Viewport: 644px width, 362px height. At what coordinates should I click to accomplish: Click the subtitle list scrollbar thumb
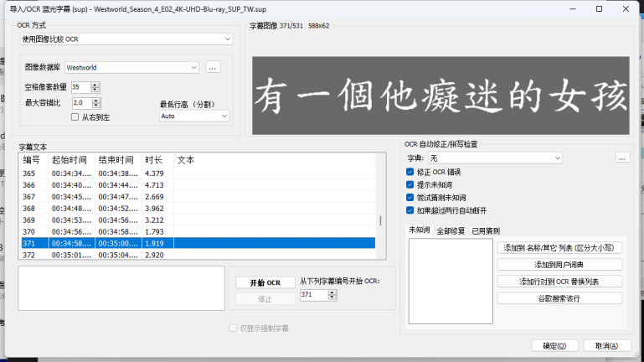click(x=380, y=220)
